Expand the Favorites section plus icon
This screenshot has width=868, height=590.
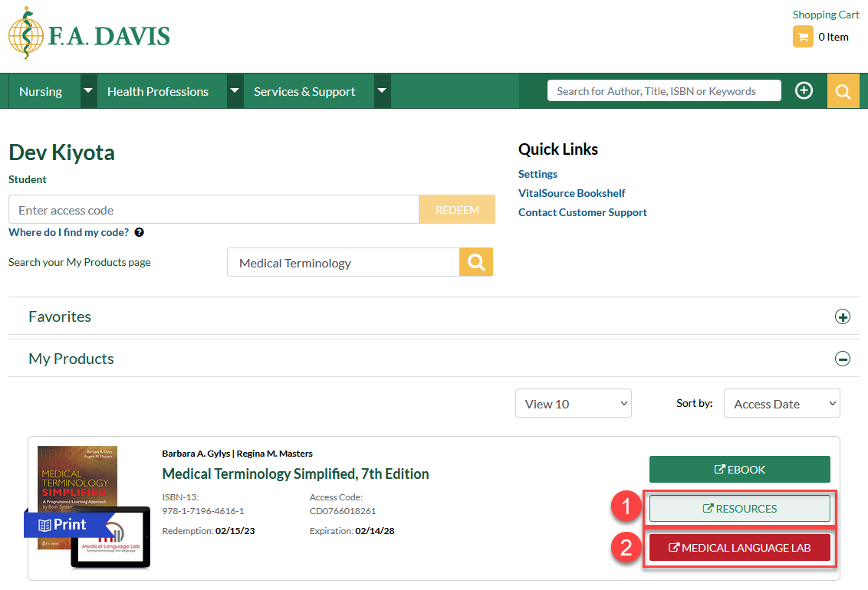click(x=843, y=317)
